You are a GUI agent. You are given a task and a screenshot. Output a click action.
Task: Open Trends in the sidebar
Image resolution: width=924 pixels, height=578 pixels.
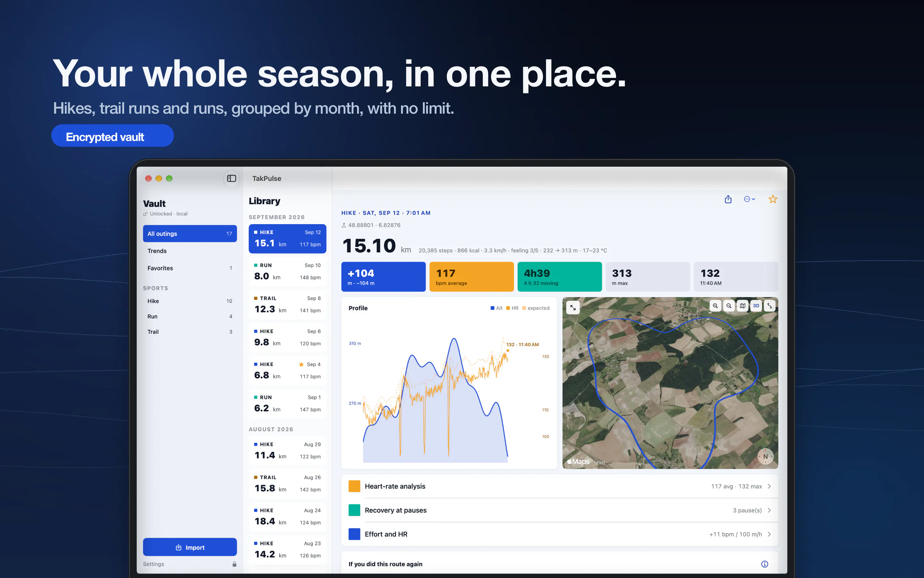click(190, 251)
